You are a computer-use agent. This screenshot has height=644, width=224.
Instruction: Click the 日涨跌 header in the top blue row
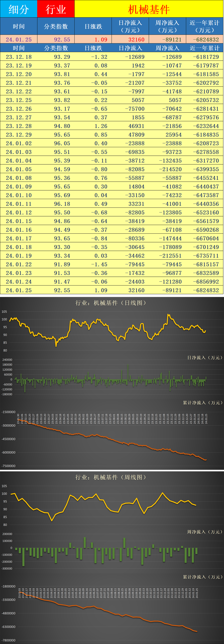[x=93, y=27]
